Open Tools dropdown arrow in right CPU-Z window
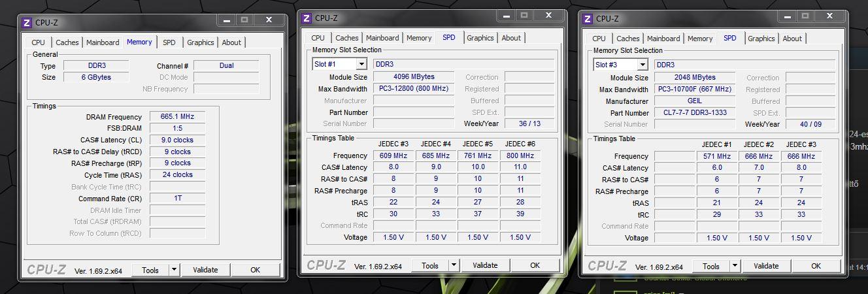This screenshot has height=294, width=868. point(735,266)
